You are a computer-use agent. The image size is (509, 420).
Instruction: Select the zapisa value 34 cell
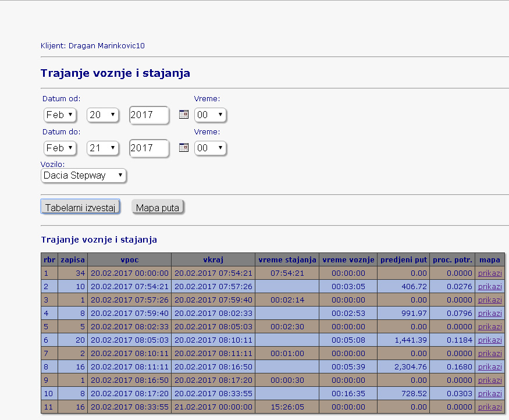click(73, 273)
